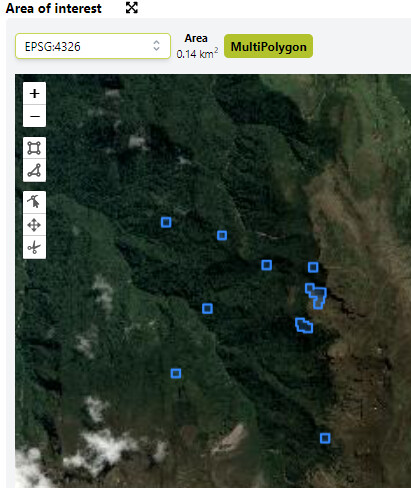Click the blue square just above the large polygon

coord(313,267)
